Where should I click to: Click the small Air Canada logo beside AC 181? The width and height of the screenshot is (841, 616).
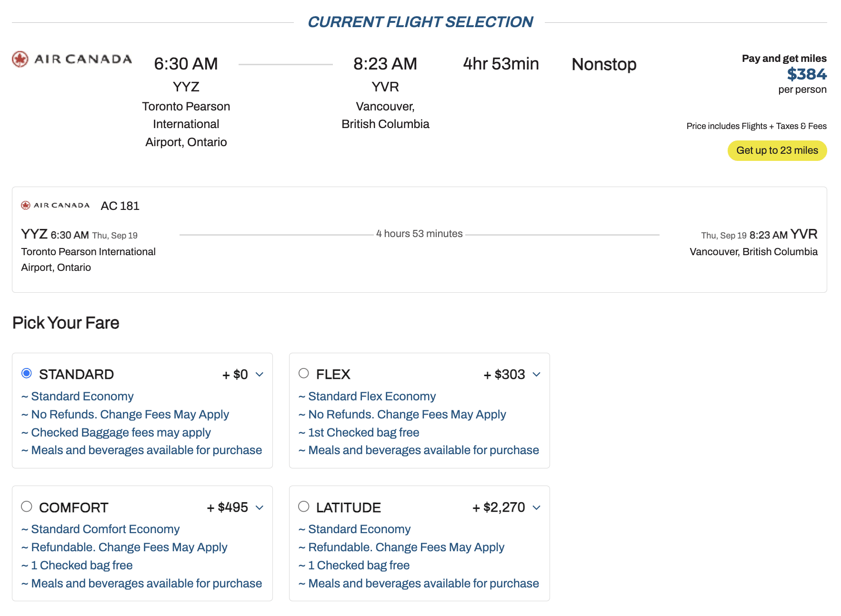coord(55,205)
